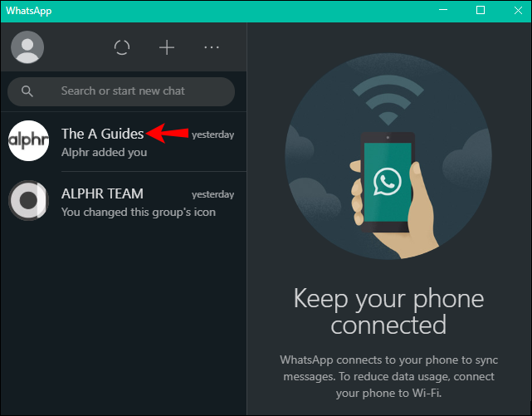
Task: Select You changed this group's icon preview
Action: coord(139,212)
